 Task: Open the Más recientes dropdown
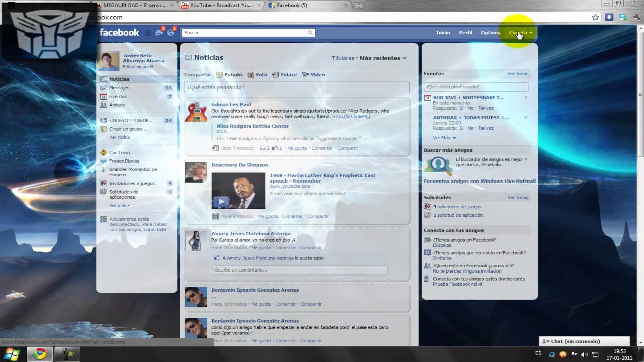click(383, 58)
